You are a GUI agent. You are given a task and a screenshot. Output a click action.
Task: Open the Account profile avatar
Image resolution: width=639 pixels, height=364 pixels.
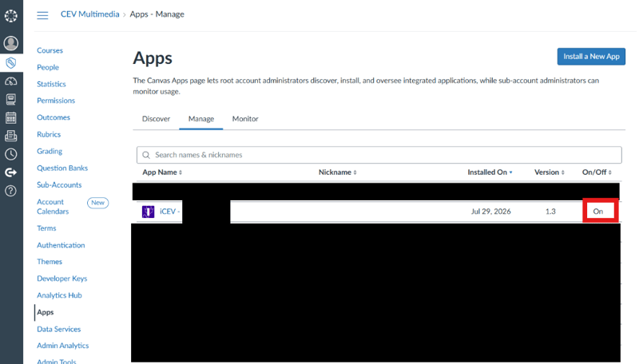(11, 43)
